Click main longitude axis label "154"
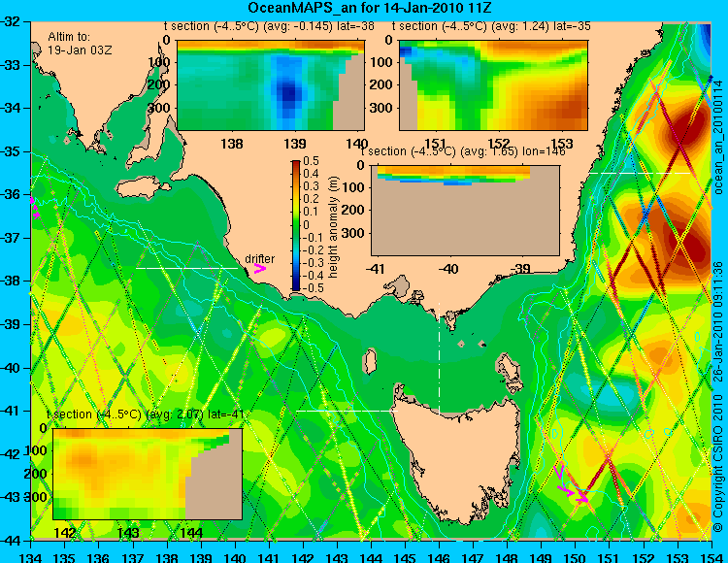 [x=711, y=557]
